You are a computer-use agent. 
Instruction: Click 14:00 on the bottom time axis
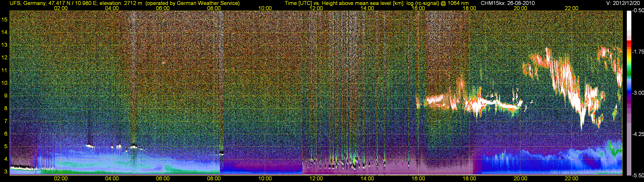(367, 179)
